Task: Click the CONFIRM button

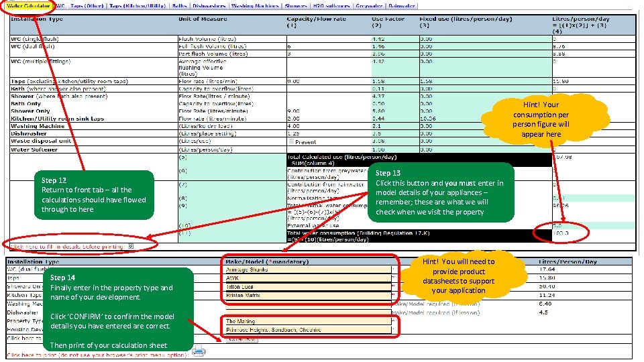Action: pos(242,339)
